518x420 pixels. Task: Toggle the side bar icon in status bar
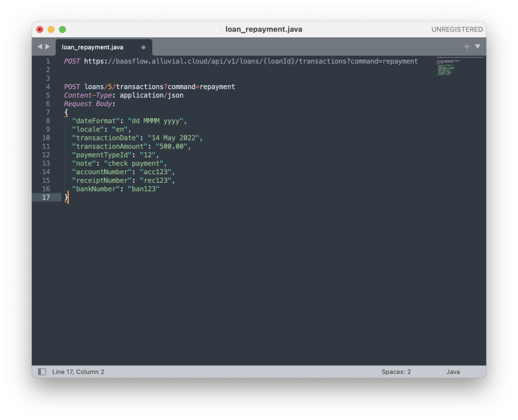click(x=42, y=372)
